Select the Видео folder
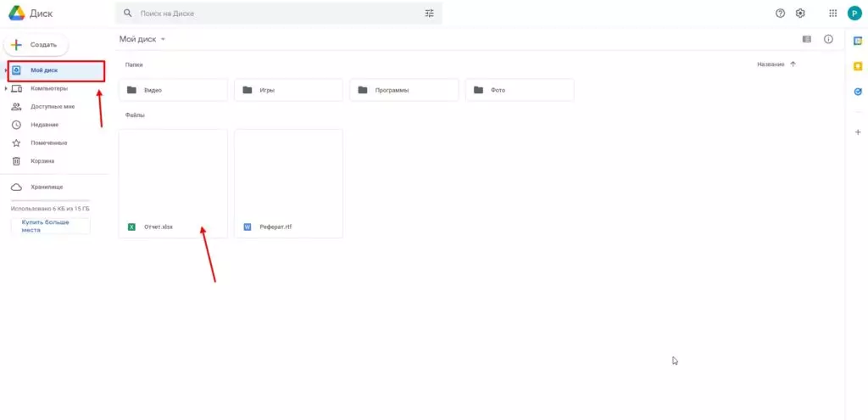 [173, 90]
